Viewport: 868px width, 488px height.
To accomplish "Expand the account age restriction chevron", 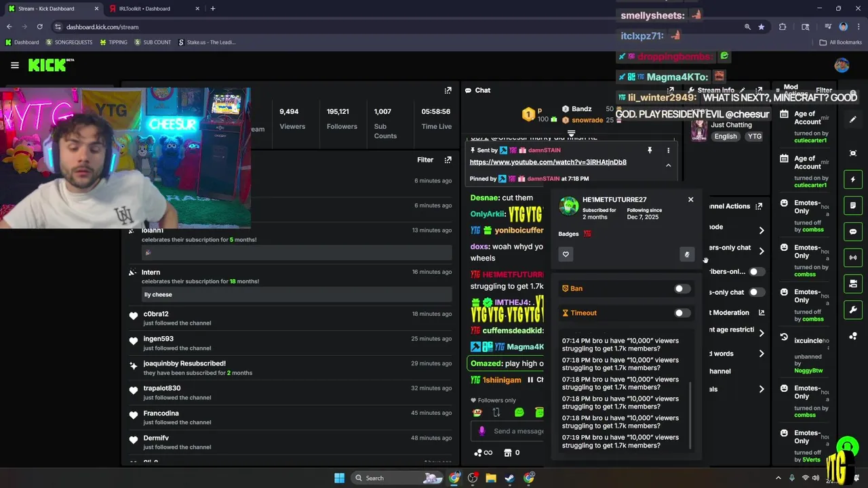I will coord(761,333).
